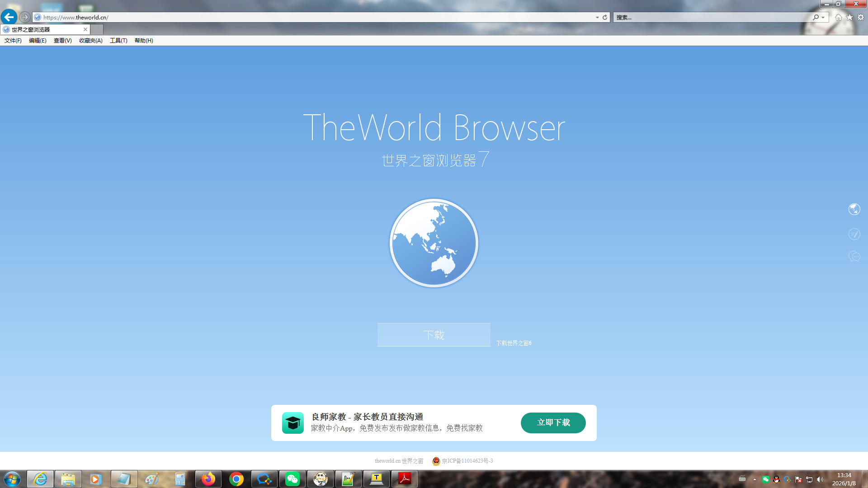Launch Firefox from the taskbar

(x=208, y=479)
